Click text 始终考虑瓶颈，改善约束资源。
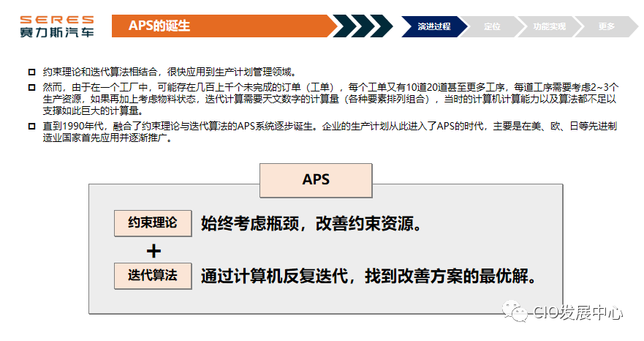 coord(311,224)
